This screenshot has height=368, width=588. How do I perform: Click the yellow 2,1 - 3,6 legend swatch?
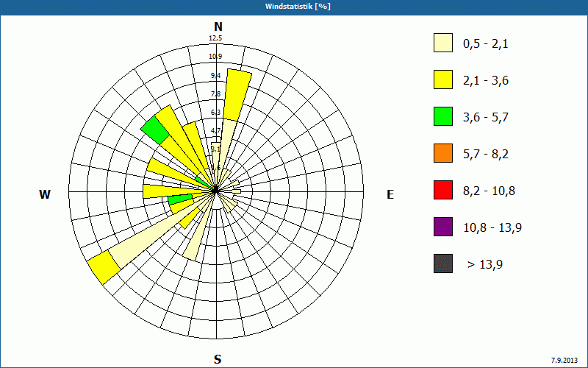(443, 79)
